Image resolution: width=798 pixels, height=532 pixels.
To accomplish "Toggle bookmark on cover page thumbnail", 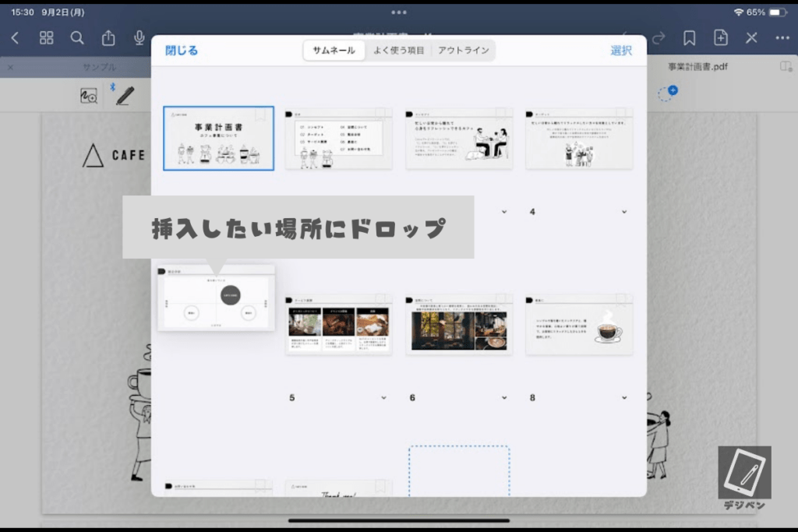I will [260, 115].
